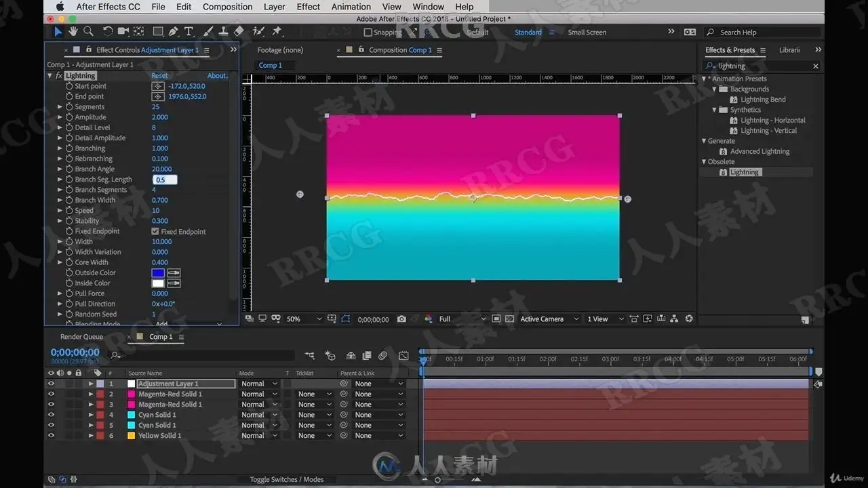Switch to the Render Queue tab
The width and height of the screenshot is (868, 488).
pos(81,337)
